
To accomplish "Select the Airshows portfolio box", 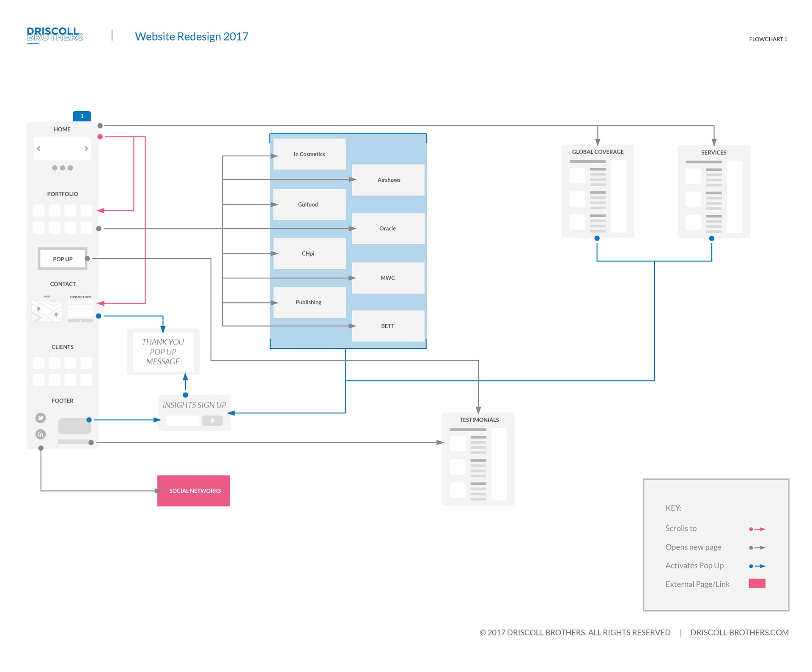I will 388,180.
